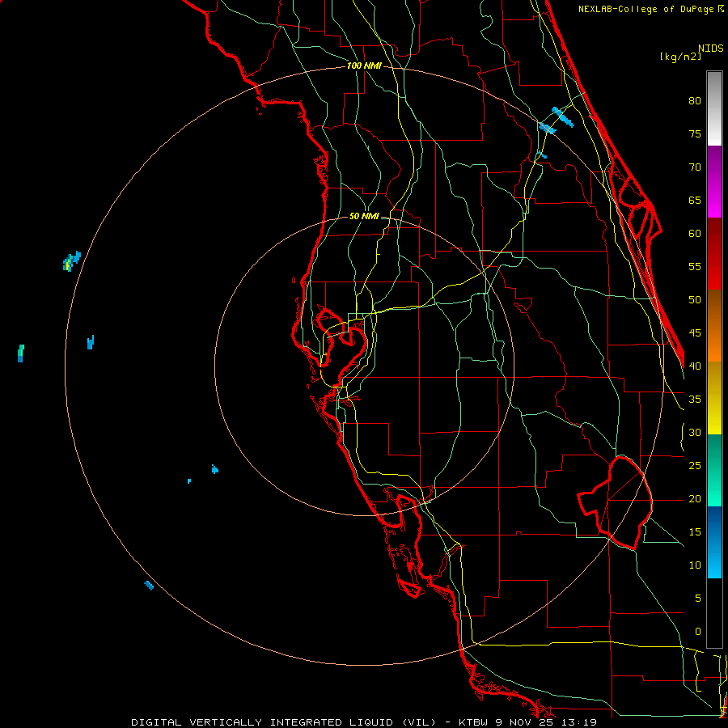728x728 pixels.
Task: Click the 25 value on the color scale
Action: click(x=695, y=466)
